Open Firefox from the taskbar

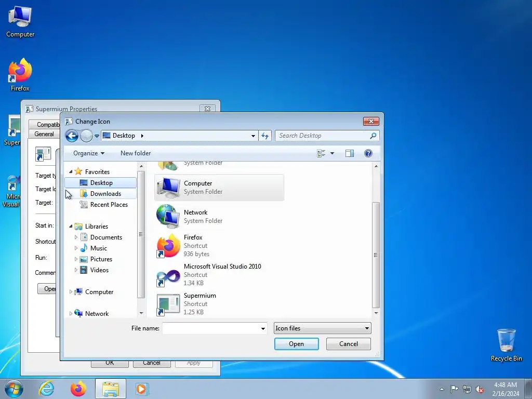pos(78,389)
